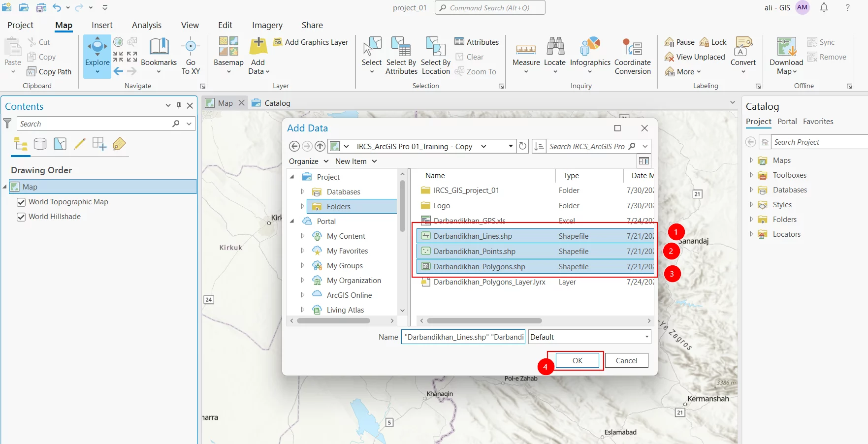Expand My Content under Portal

302,236
